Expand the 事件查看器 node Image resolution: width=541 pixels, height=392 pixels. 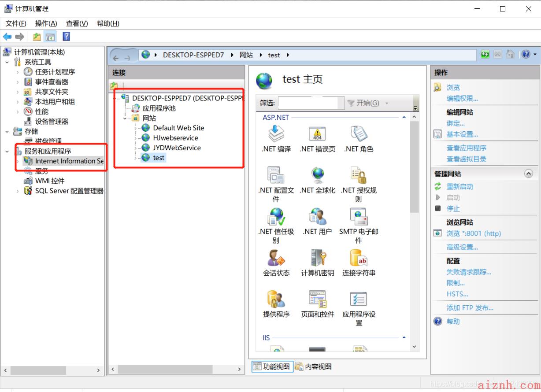coord(18,82)
